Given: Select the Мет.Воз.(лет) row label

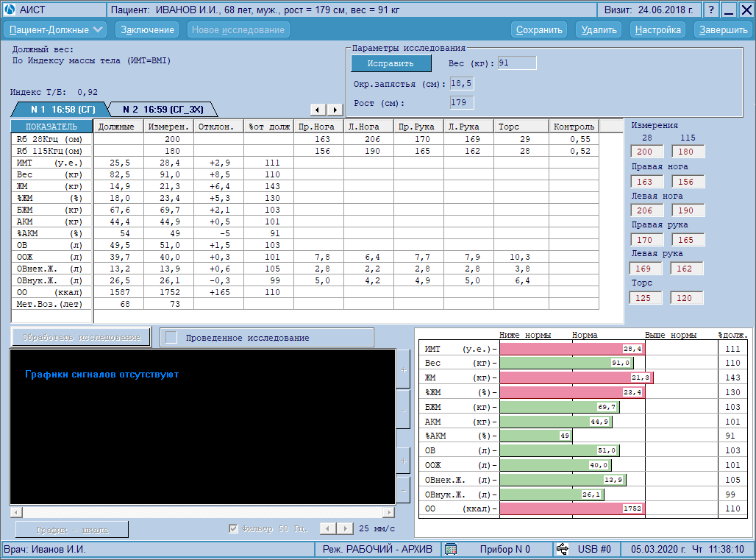Looking at the screenshot, I should click(51, 305).
